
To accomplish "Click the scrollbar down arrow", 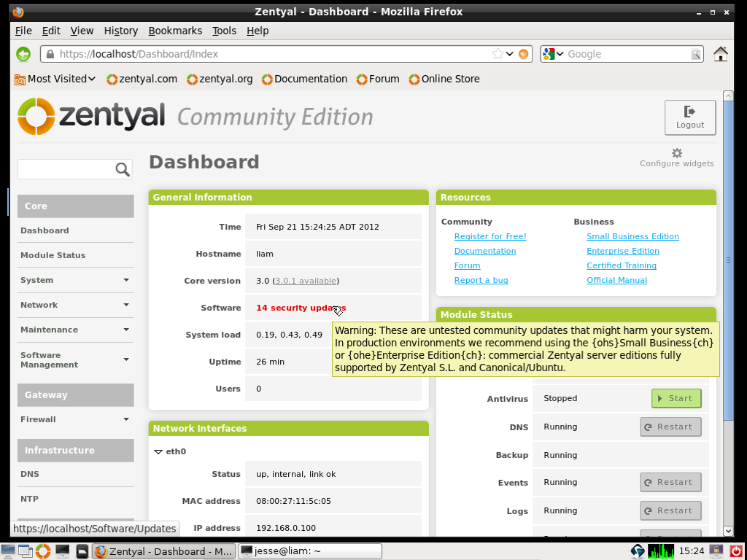I will [x=728, y=531].
